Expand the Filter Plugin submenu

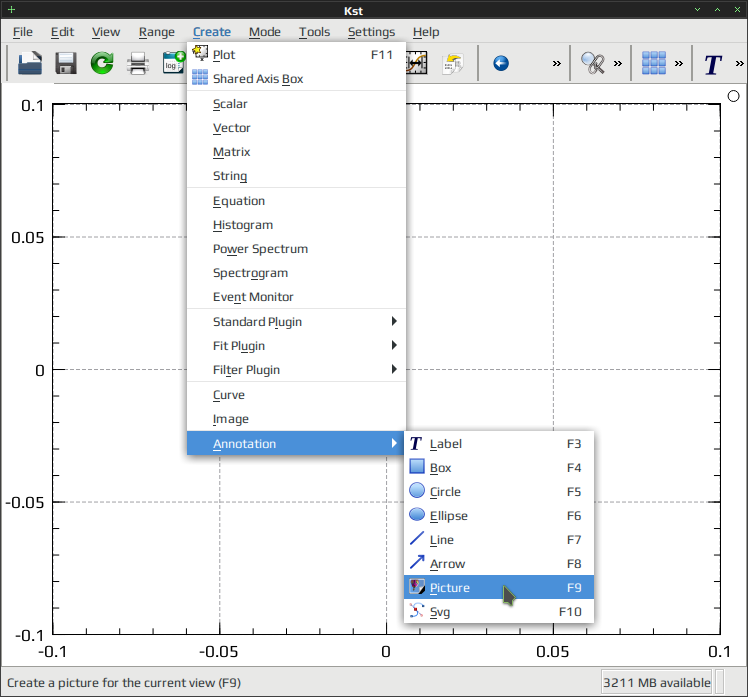pos(296,369)
